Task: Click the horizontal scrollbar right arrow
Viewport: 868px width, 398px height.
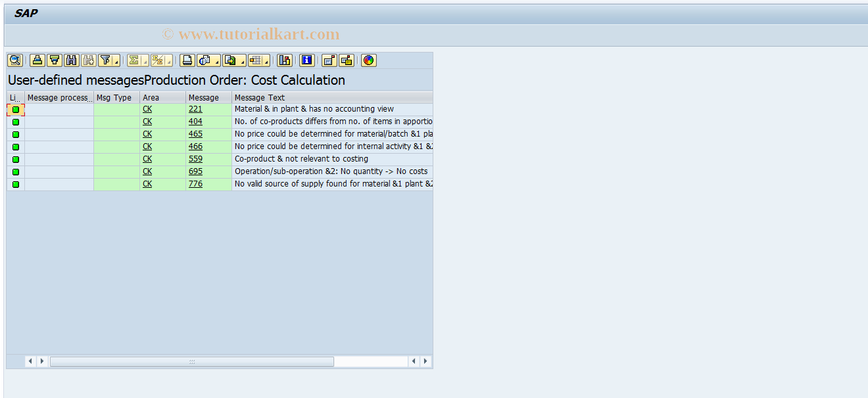Action: [425, 361]
